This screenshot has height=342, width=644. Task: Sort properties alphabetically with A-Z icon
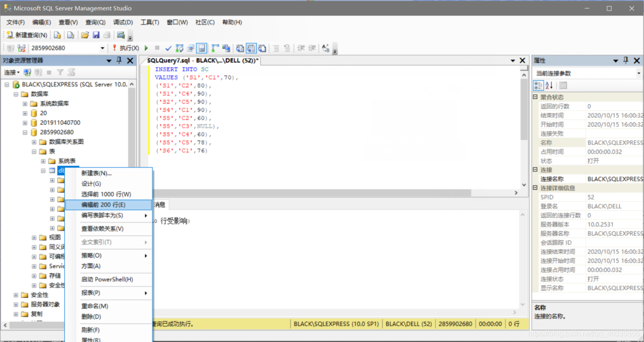[549, 86]
